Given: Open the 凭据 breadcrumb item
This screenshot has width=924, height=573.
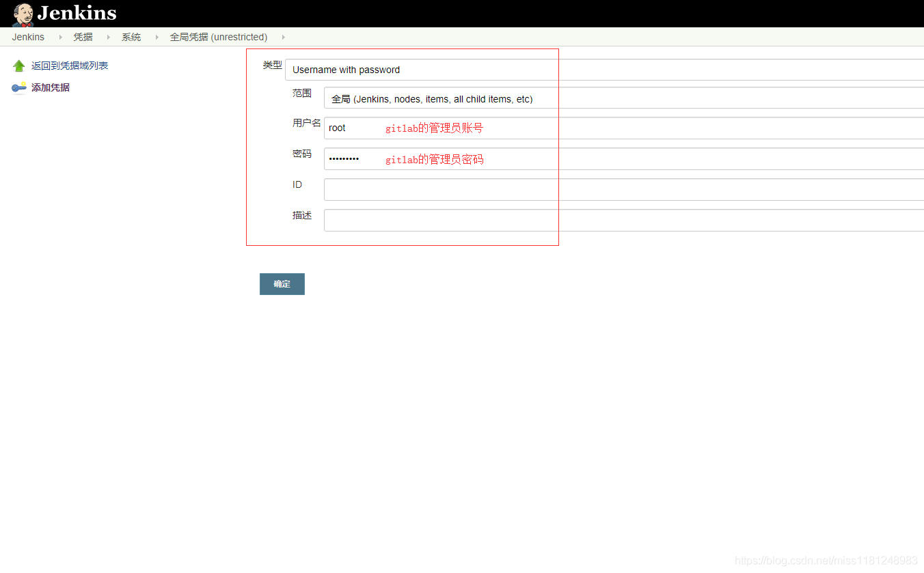Looking at the screenshot, I should [x=83, y=37].
